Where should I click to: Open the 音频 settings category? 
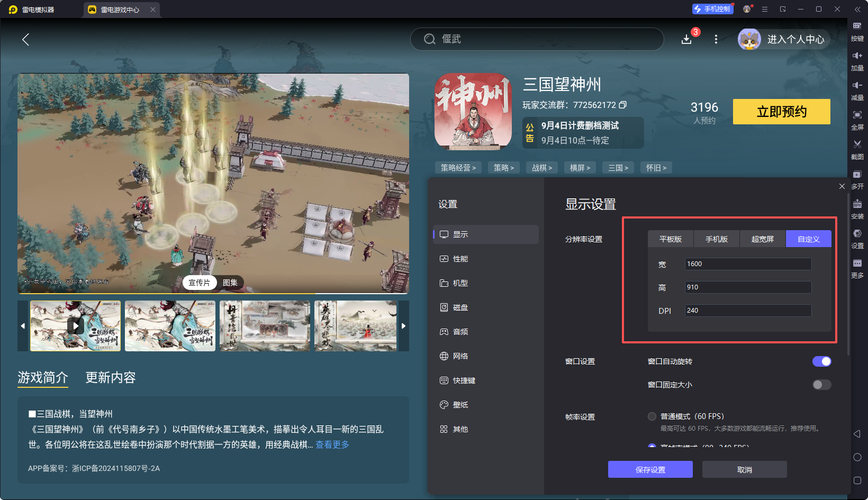pos(486,332)
